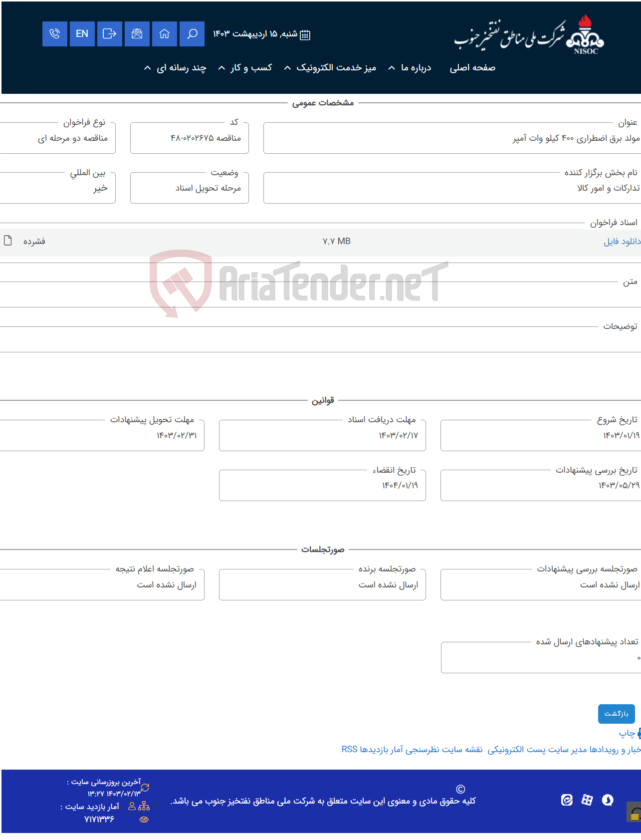Click the user icon near آمار بازدید سایت
Image resolution: width=641 pixels, height=840 pixels.
coord(132,806)
